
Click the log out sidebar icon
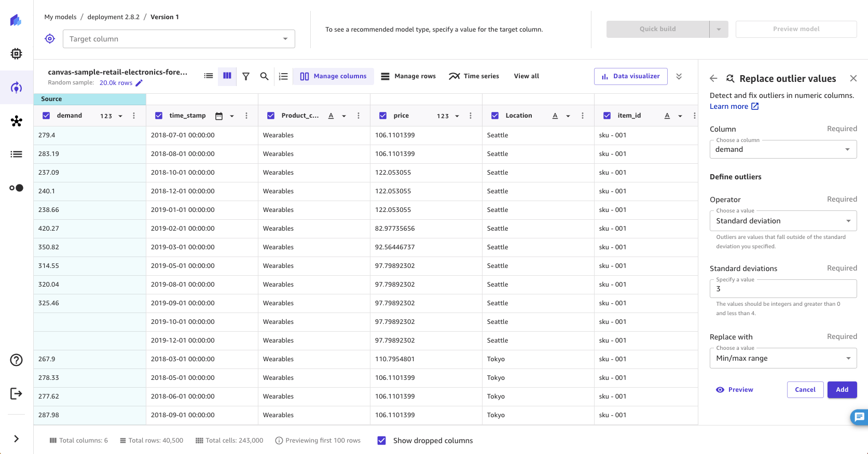coord(17,394)
